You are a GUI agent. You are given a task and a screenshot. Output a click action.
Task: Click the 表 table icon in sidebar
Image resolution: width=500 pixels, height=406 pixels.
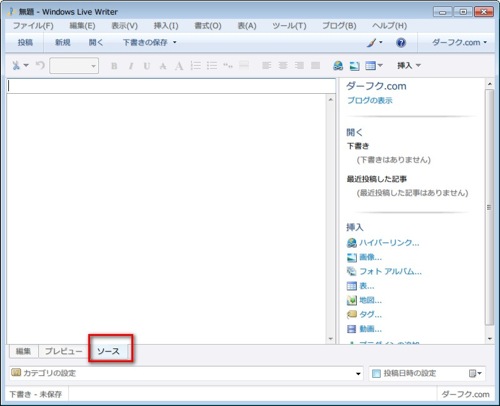pos(352,286)
